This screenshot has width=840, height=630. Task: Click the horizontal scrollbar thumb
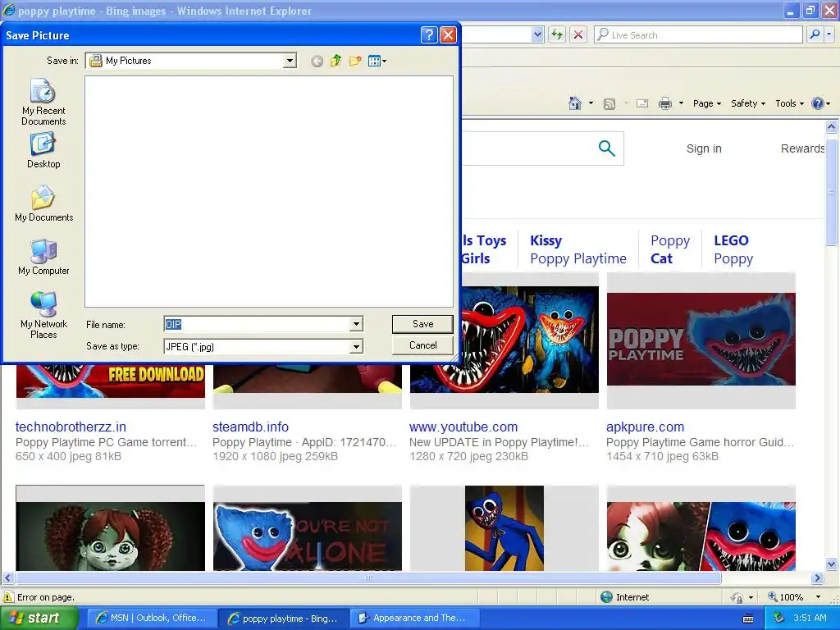pos(368,578)
